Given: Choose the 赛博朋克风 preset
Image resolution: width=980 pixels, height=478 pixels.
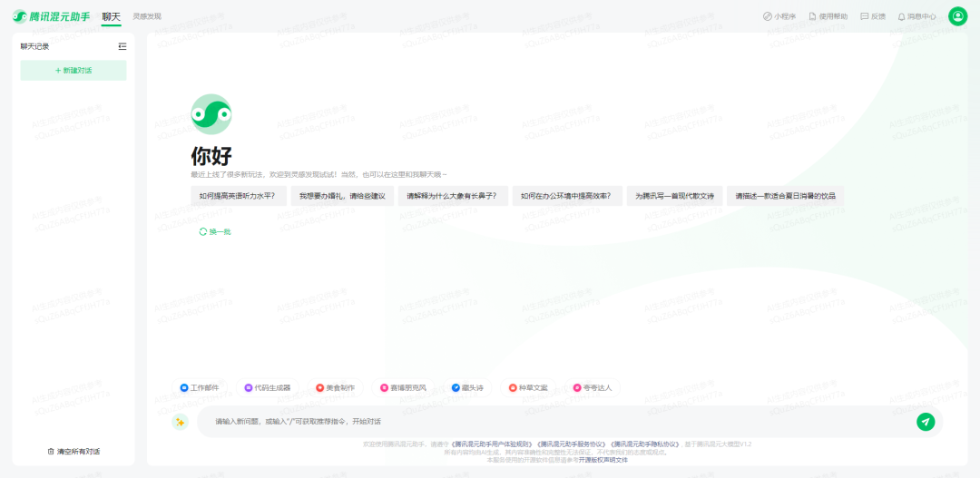Looking at the screenshot, I should 404,387.
